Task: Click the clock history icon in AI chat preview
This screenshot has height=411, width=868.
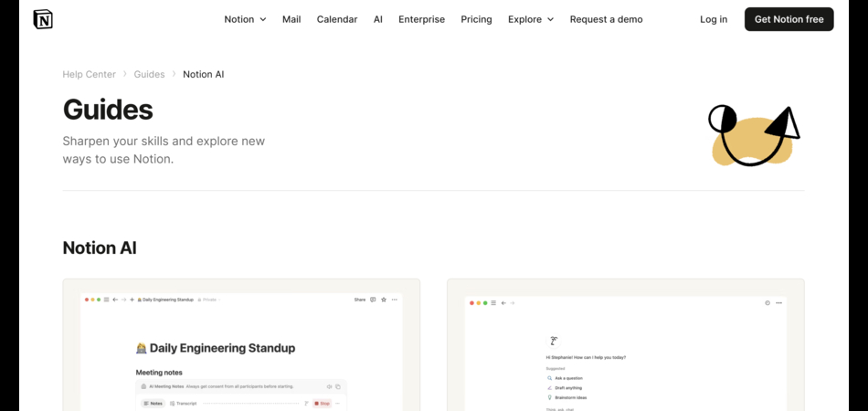Action: (x=767, y=303)
